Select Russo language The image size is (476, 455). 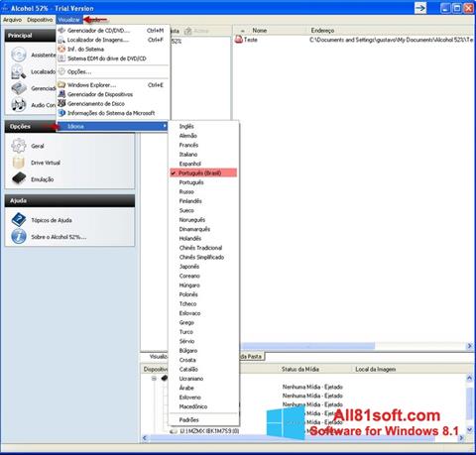pos(203,191)
